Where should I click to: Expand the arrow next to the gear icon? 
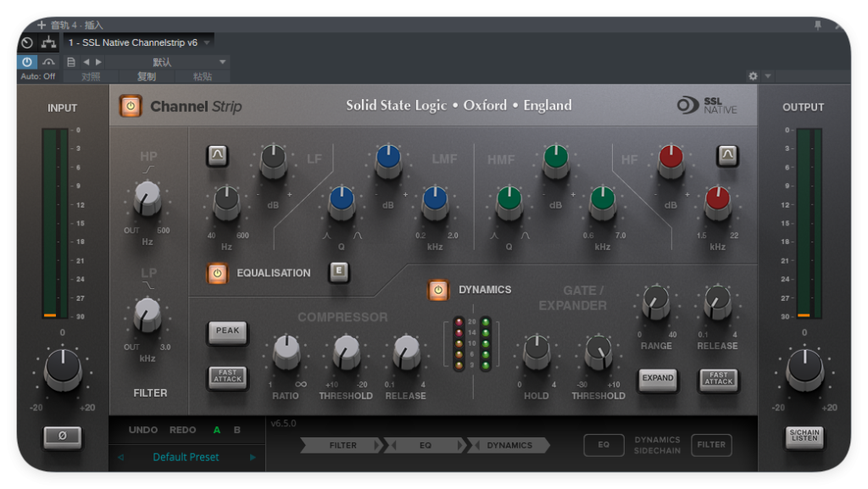coord(768,76)
